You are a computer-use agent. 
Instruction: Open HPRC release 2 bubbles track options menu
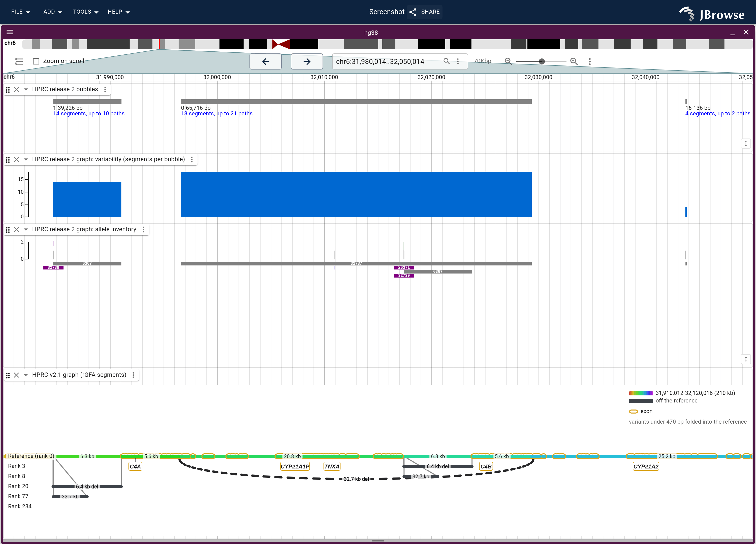pyautogui.click(x=105, y=89)
